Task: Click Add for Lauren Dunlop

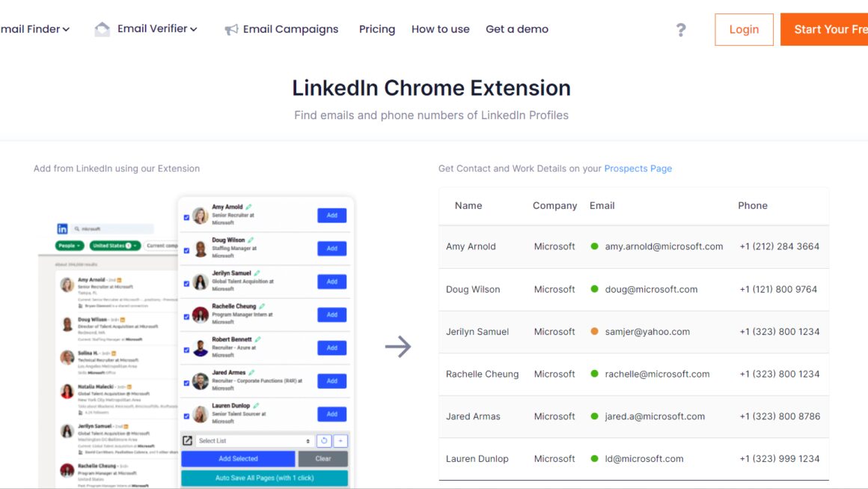Action: click(331, 414)
